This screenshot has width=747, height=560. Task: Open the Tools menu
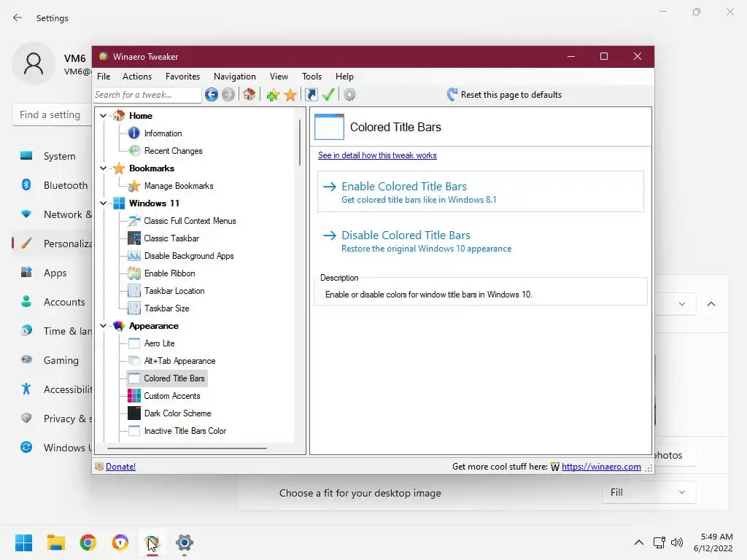[x=311, y=76]
